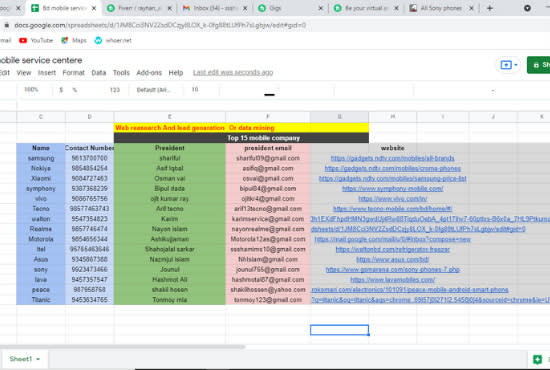Close the Fiverr browser tab
The image size is (550, 370).
[x=169, y=8]
